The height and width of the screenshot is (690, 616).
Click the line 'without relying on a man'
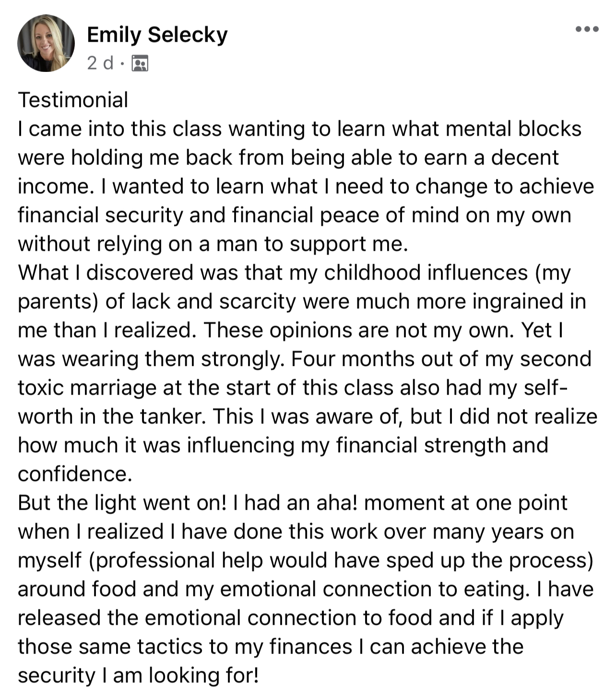click(x=213, y=244)
